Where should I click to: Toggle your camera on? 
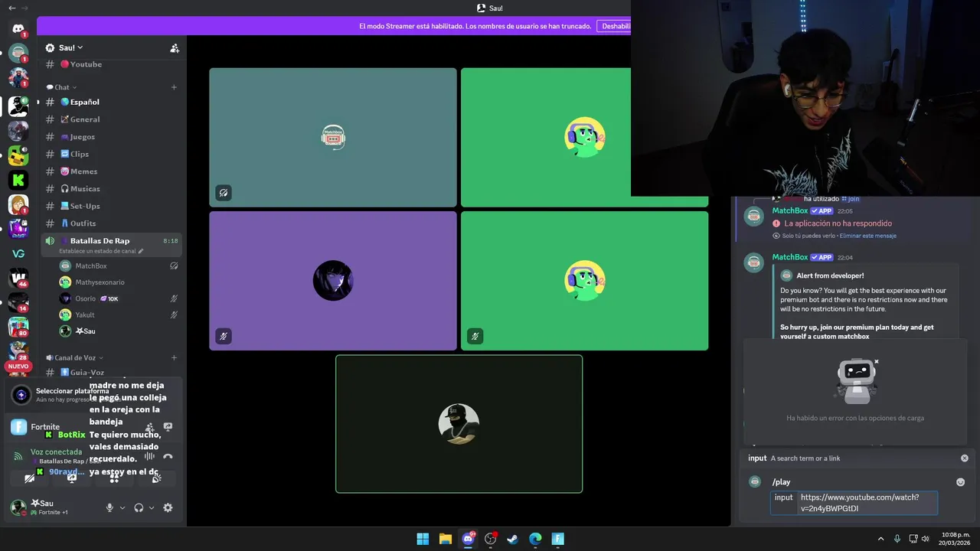pos(30,478)
